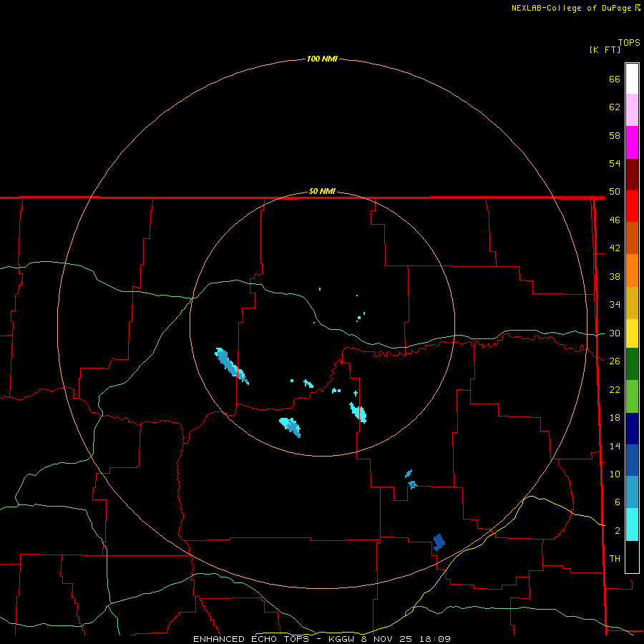Screen dimensions: 644x644
Task: Click the 10 value on the scale
Action: pos(615,474)
